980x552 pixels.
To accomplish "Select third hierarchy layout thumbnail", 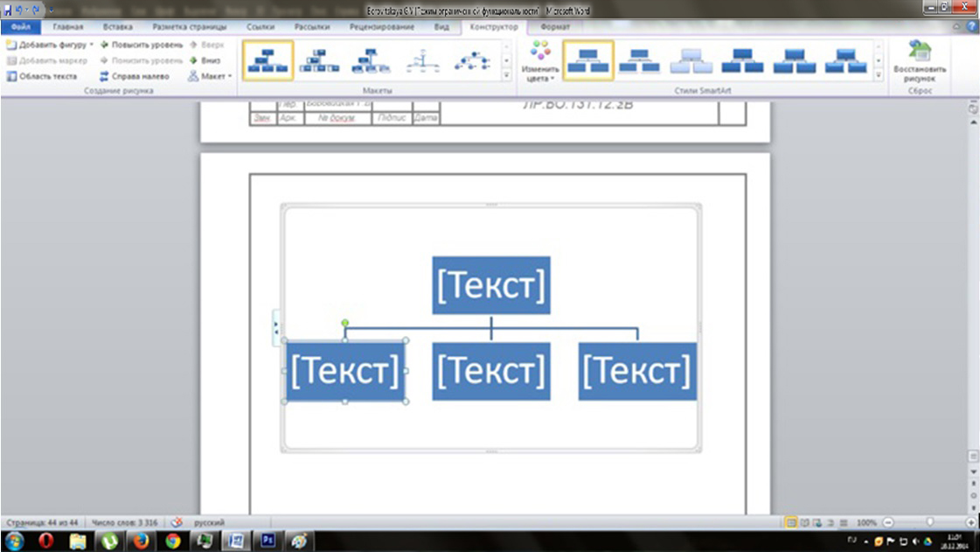I will click(371, 60).
